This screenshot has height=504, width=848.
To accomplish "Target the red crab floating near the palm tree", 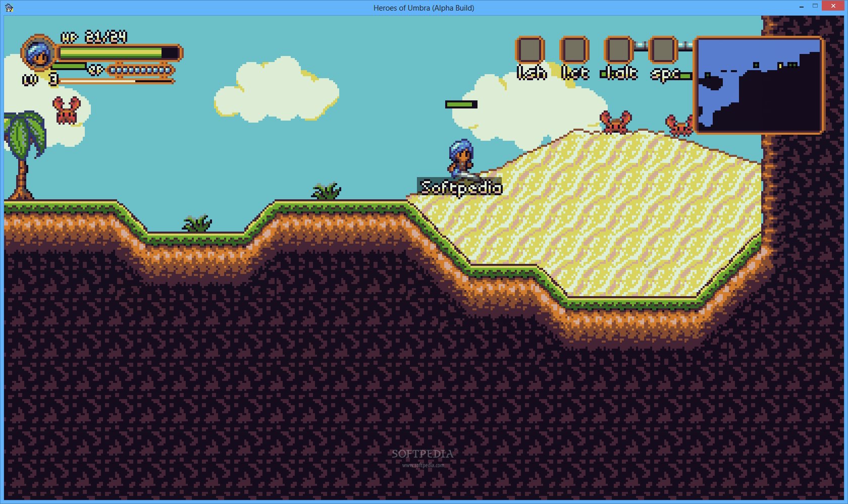I will point(66,110).
